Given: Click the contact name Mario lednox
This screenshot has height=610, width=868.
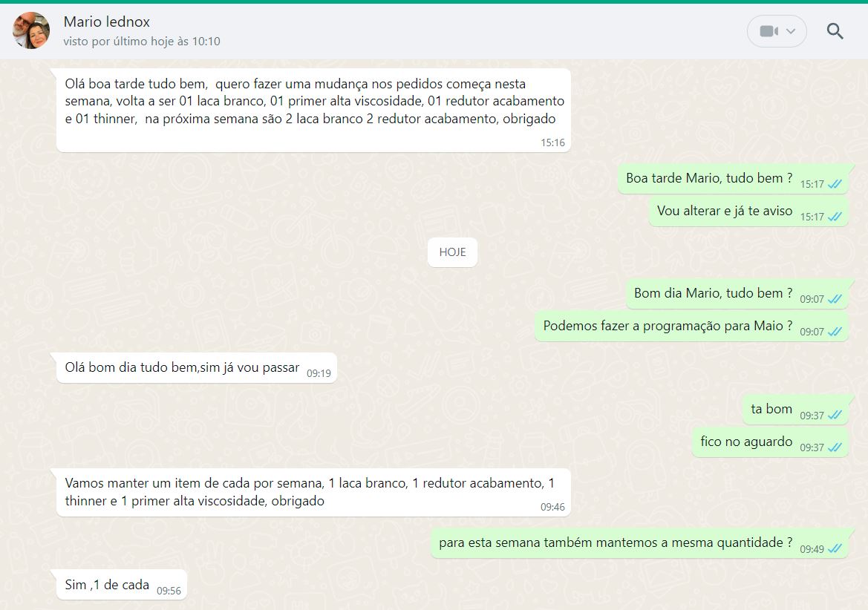Looking at the screenshot, I should coord(107,22).
